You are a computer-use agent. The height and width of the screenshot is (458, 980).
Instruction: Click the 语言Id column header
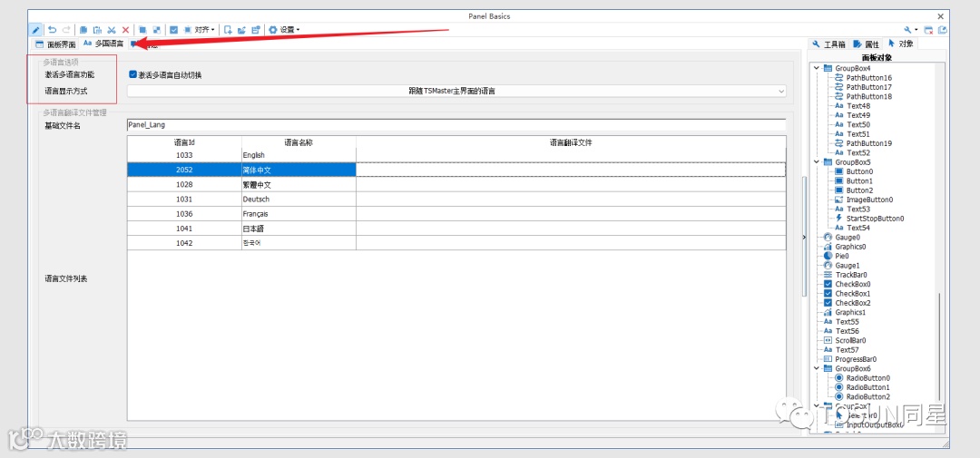pyautogui.click(x=184, y=142)
